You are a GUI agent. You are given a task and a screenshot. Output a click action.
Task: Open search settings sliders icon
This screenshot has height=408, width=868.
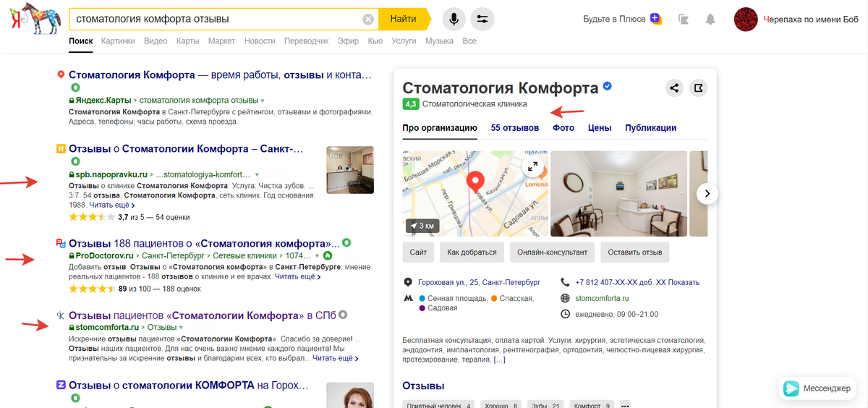click(482, 19)
